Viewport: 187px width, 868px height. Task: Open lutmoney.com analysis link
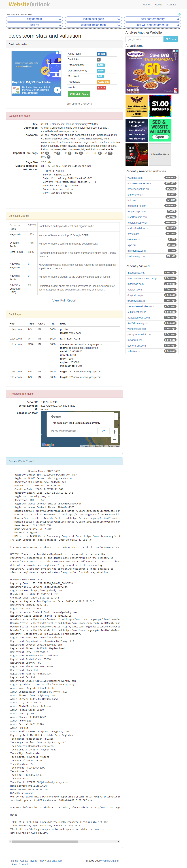pyautogui.click(x=135, y=195)
